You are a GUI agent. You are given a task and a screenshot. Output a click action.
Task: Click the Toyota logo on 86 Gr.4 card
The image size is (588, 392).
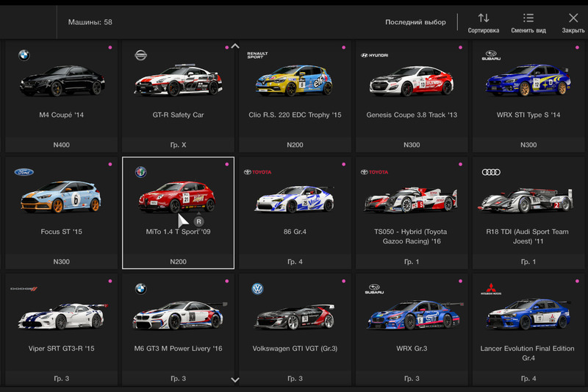(257, 172)
